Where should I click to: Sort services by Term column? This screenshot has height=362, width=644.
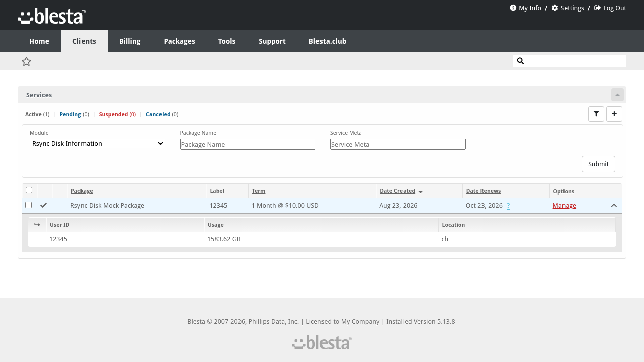click(x=259, y=191)
